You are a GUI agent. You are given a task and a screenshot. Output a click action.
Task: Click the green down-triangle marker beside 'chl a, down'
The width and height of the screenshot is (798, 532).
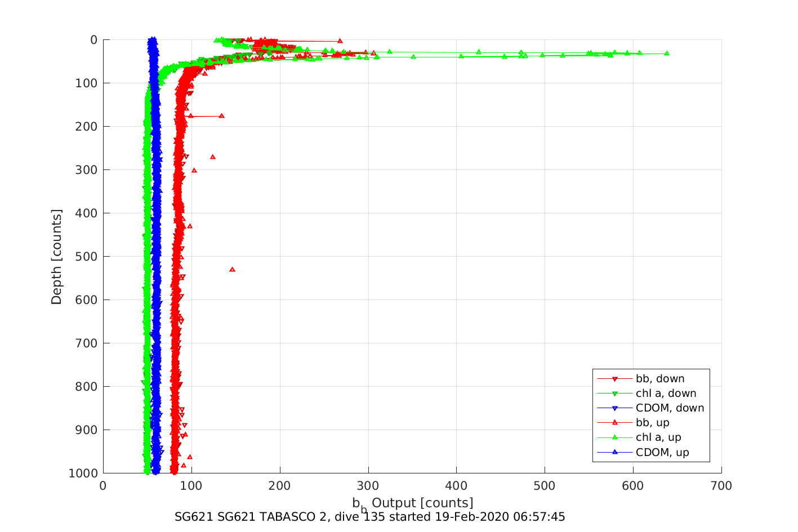pos(615,394)
